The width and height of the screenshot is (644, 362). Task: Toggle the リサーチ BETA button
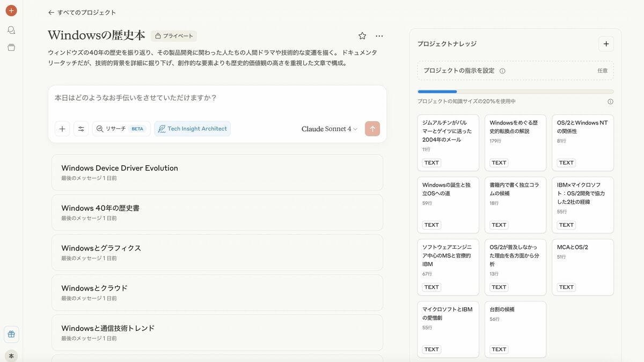click(121, 129)
